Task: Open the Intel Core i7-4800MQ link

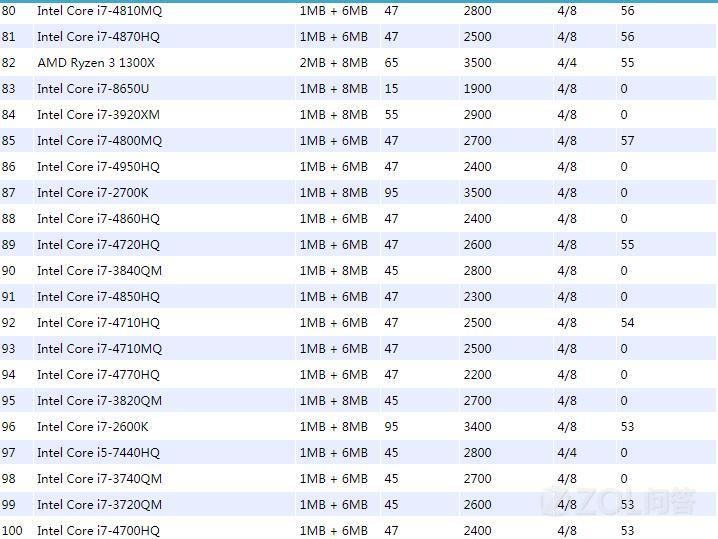Action: pyautogui.click(x=99, y=141)
